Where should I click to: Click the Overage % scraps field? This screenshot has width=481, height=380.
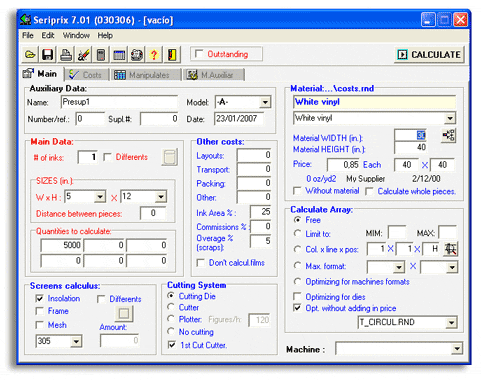click(261, 241)
